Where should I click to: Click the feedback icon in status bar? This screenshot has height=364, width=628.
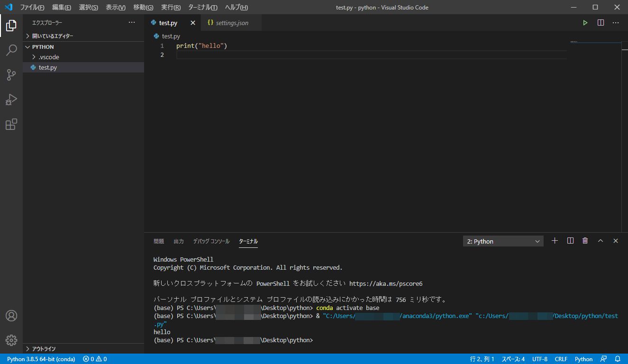(604, 359)
